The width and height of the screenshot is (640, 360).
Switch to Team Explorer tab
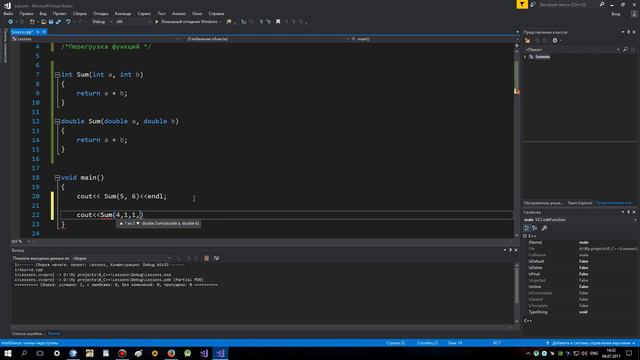click(x=580, y=203)
